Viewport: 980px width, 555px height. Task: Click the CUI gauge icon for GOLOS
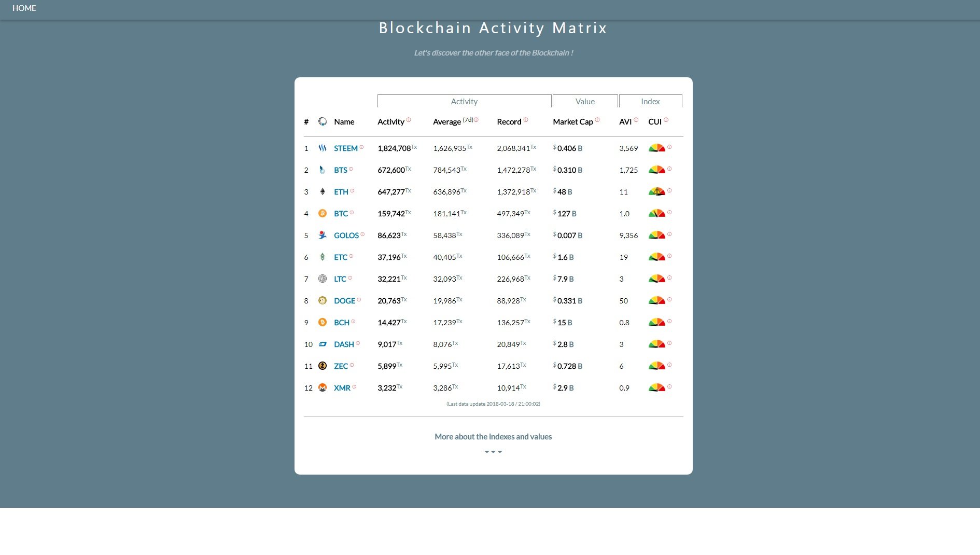coord(657,235)
